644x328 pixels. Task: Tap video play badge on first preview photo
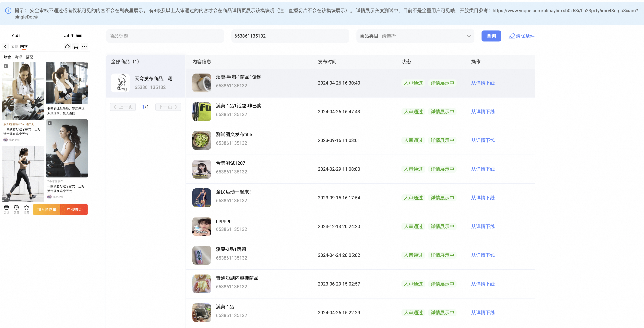tap(6, 66)
